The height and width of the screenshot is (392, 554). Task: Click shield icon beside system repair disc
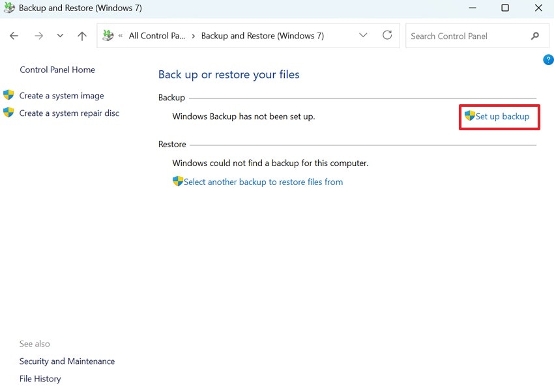(8, 112)
